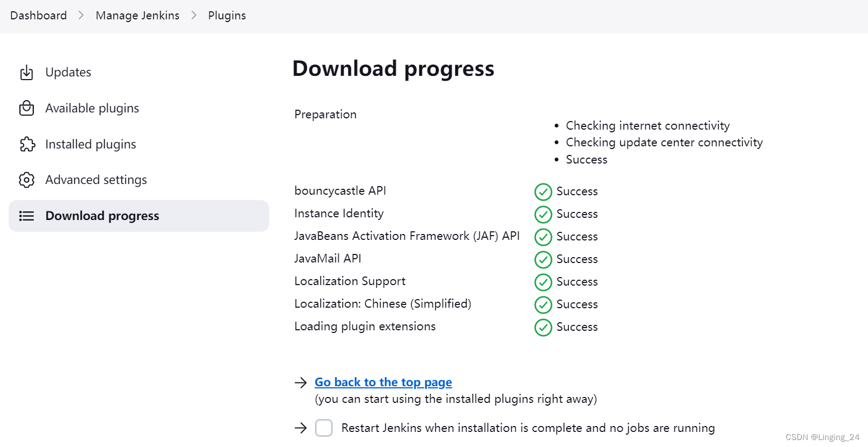Click the Loading plugin extensions row text

point(365,327)
